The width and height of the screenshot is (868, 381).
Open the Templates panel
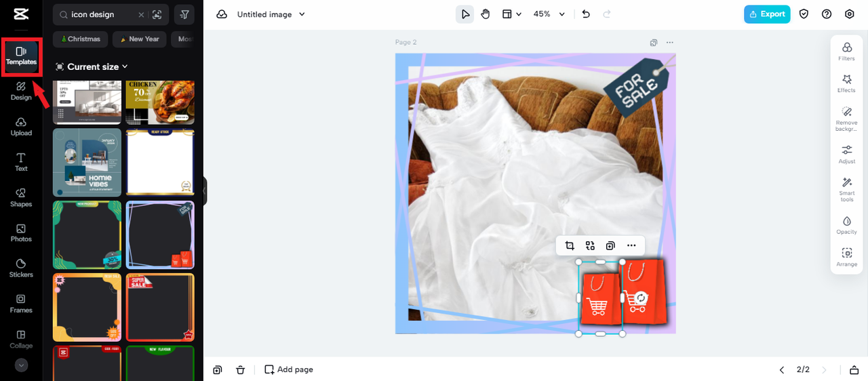click(21, 56)
